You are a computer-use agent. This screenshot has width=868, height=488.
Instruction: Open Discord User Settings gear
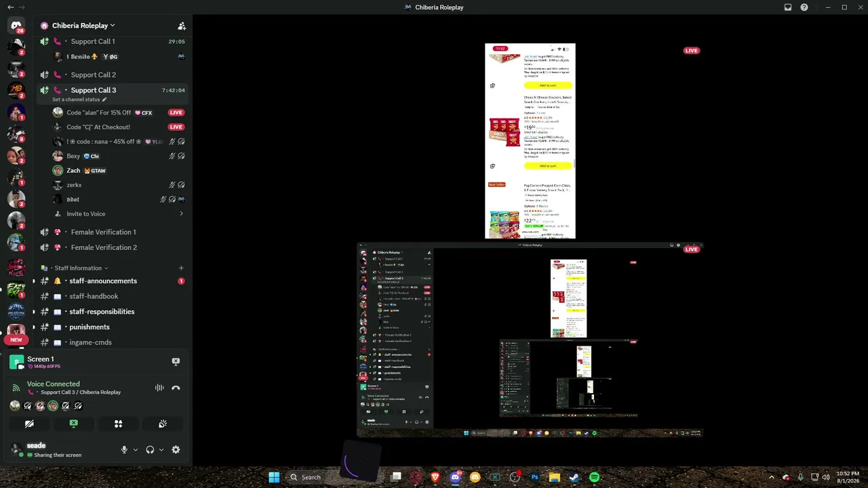tap(176, 449)
